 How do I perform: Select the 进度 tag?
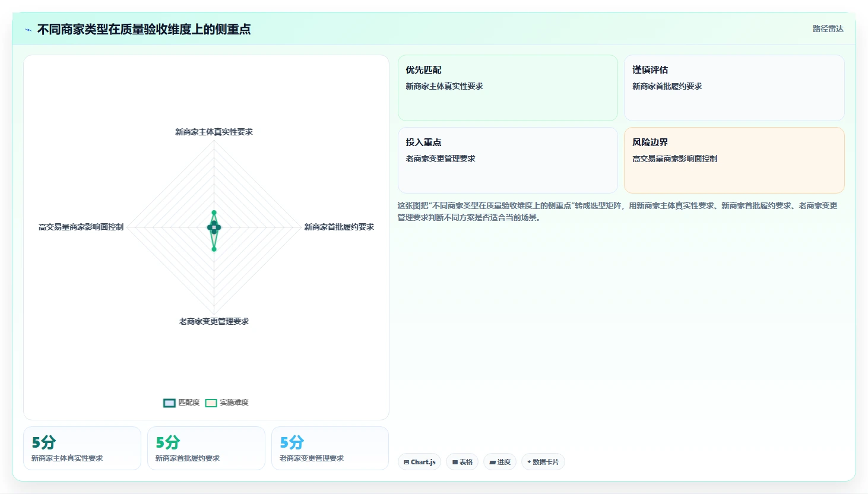pos(500,462)
